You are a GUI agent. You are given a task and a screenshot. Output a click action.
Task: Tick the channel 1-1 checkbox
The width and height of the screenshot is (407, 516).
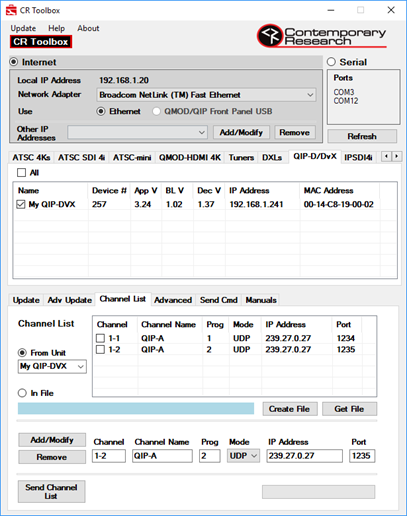[x=100, y=338]
